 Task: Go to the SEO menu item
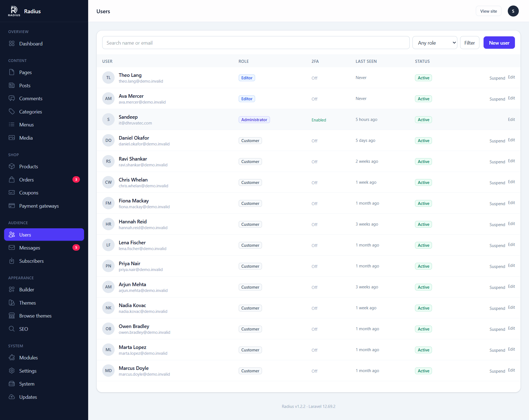pyautogui.click(x=44, y=329)
